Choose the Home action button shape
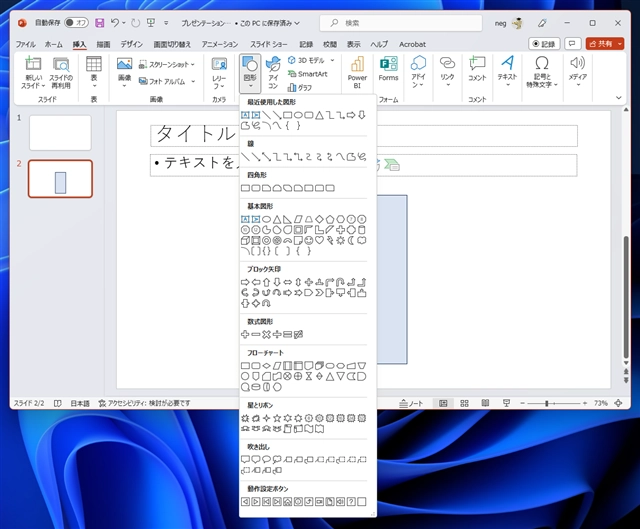Image resolution: width=640 pixels, height=529 pixels. (x=288, y=502)
